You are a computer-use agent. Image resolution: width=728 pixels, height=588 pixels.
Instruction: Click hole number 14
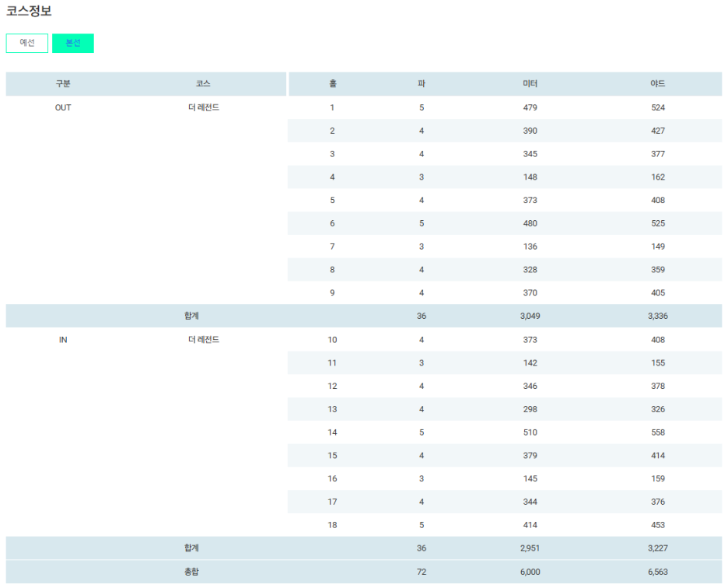point(332,432)
